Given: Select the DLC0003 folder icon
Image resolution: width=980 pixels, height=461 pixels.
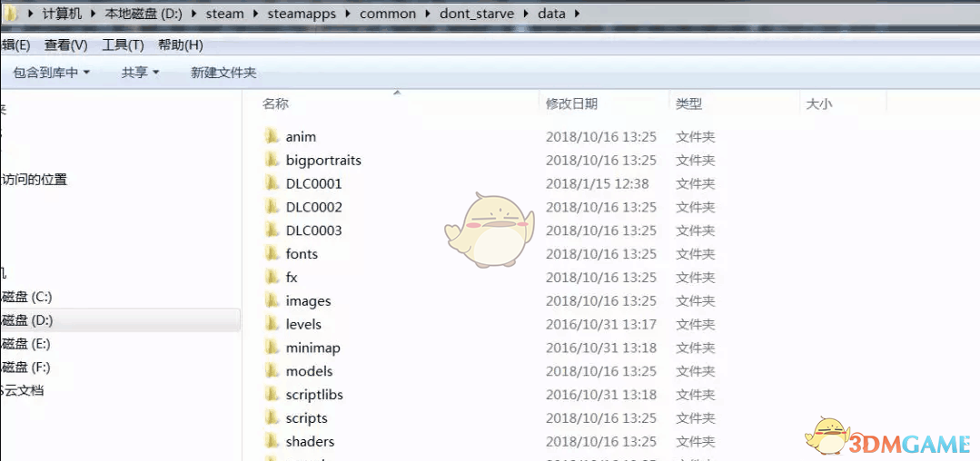Looking at the screenshot, I should click(272, 230).
